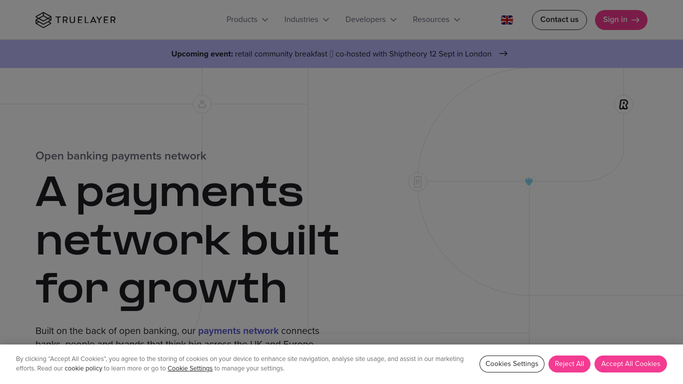Follow the payments network link

tap(238, 331)
